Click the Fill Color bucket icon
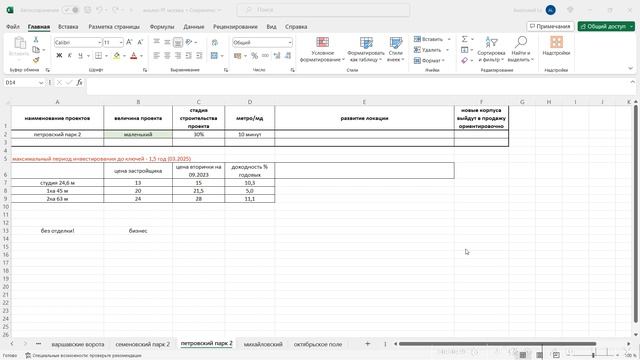Image resolution: width=640 pixels, height=360 pixels. 117,56
